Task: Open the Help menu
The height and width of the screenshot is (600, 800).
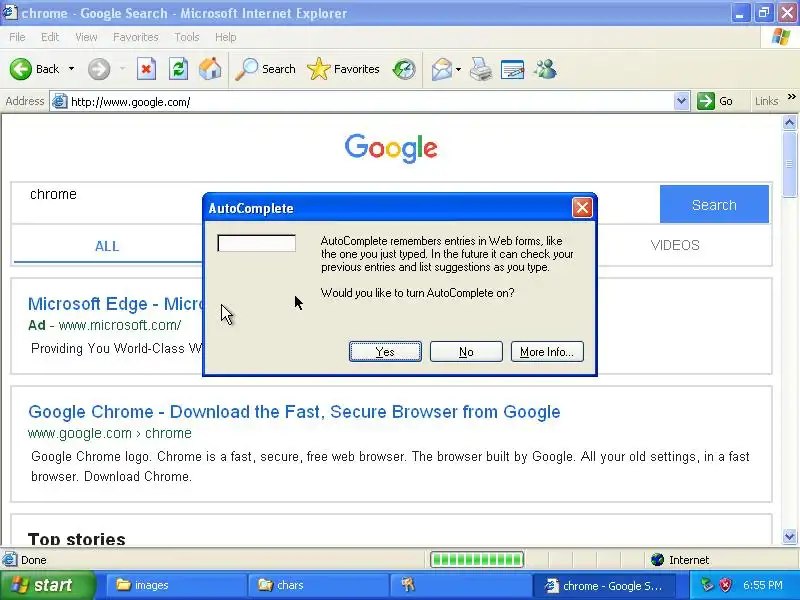Action: [x=226, y=37]
